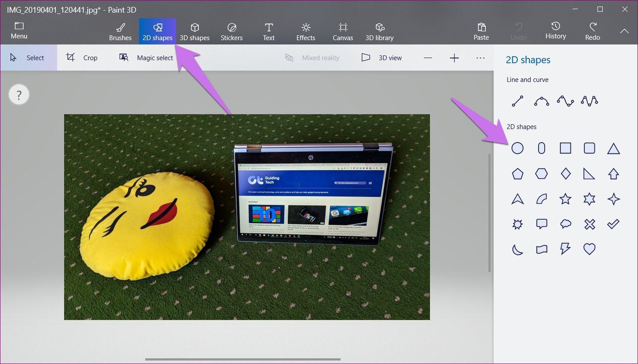
Task: Open the Canvas tab
Action: click(343, 32)
